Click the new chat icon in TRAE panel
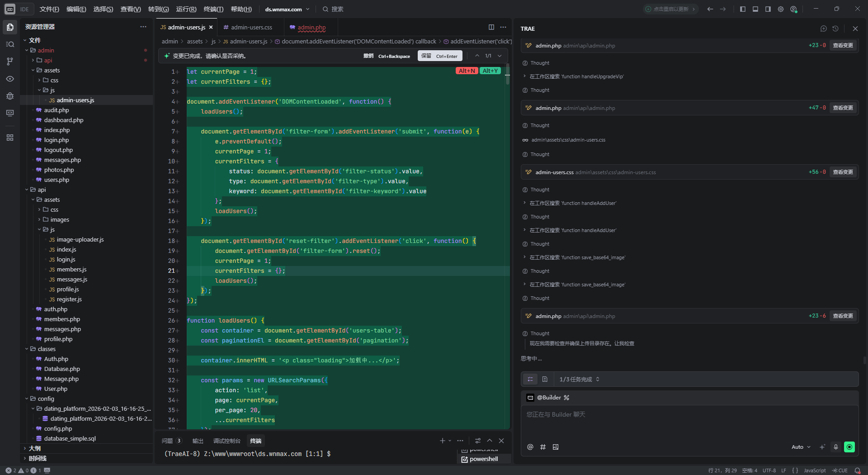The height and width of the screenshot is (475, 868). pyautogui.click(x=823, y=28)
